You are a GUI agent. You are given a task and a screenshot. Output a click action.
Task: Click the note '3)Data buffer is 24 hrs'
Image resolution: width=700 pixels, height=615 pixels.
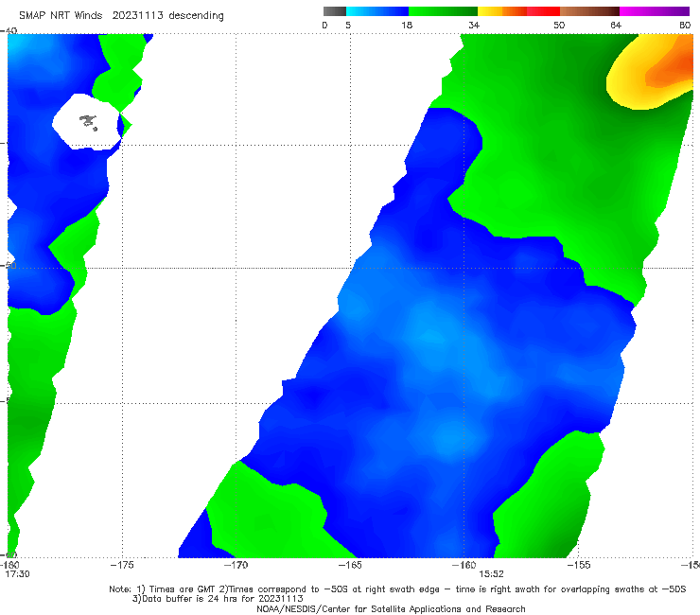coord(218,599)
